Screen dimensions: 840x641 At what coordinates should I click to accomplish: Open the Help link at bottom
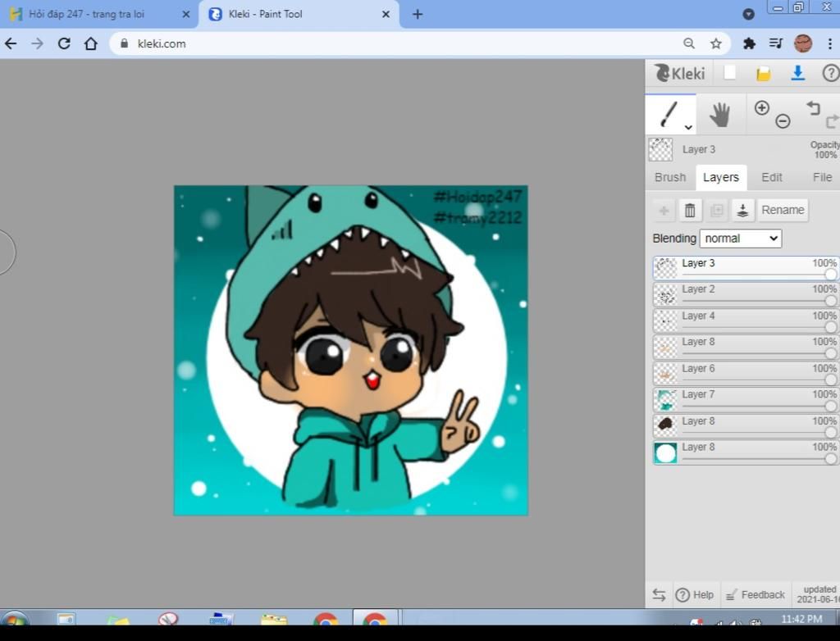click(695, 594)
